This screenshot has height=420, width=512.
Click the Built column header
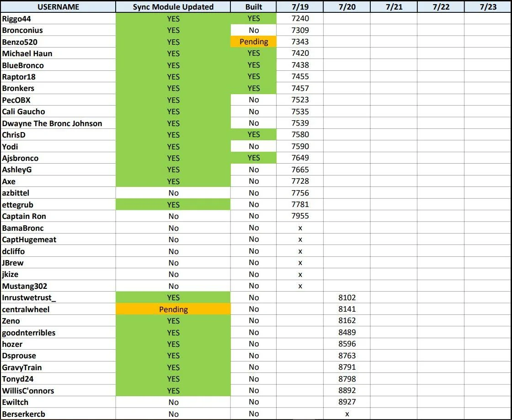tap(253, 7)
